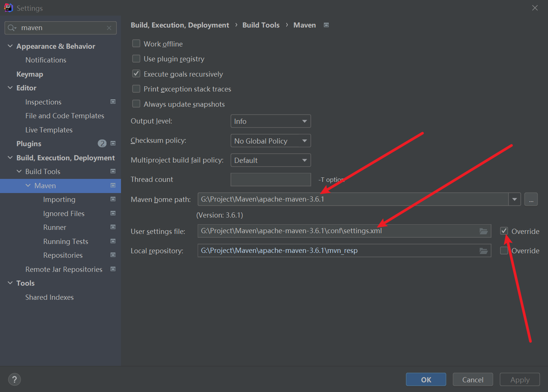Click the IntelliJ IDEA logo icon in title bar

coord(8,8)
